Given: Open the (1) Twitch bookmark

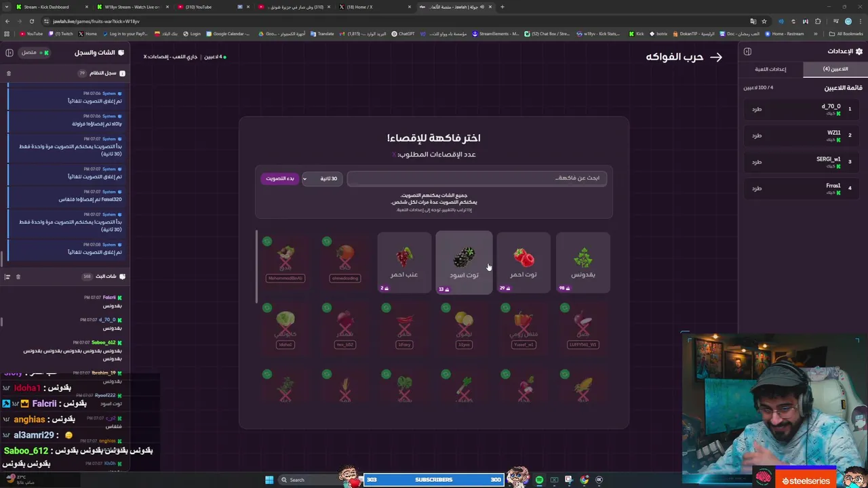Looking at the screenshot, I should pos(60,33).
